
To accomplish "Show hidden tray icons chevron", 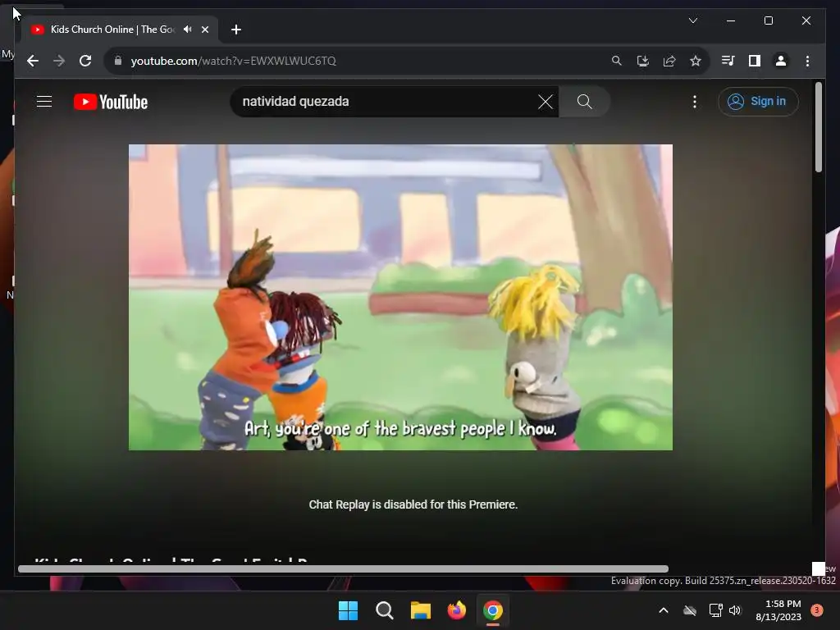I will (x=663, y=610).
